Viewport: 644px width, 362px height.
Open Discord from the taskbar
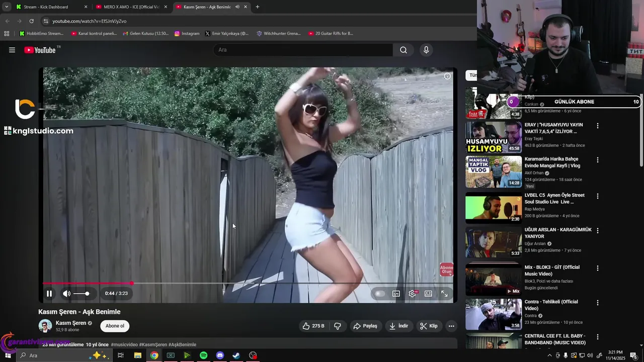coord(220,355)
